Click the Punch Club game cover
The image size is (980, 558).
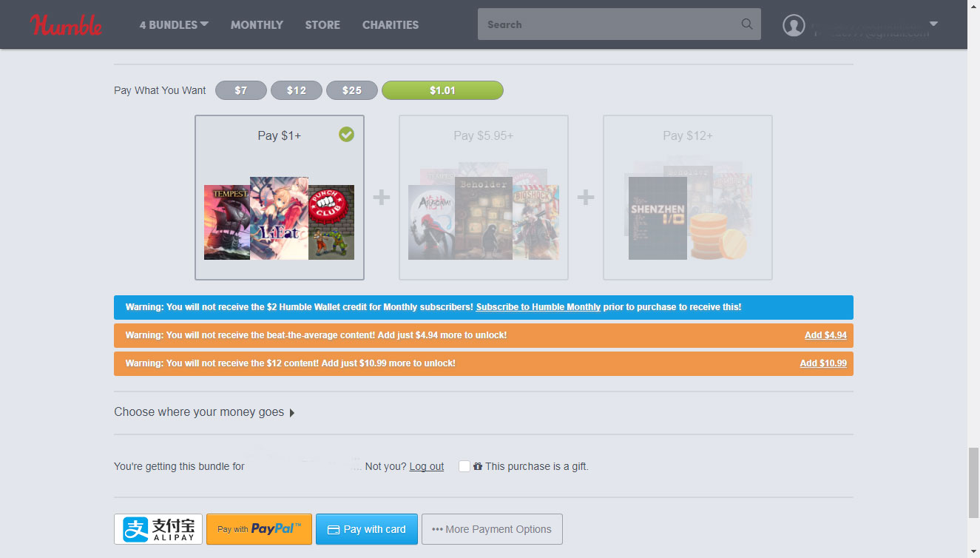pos(331,222)
